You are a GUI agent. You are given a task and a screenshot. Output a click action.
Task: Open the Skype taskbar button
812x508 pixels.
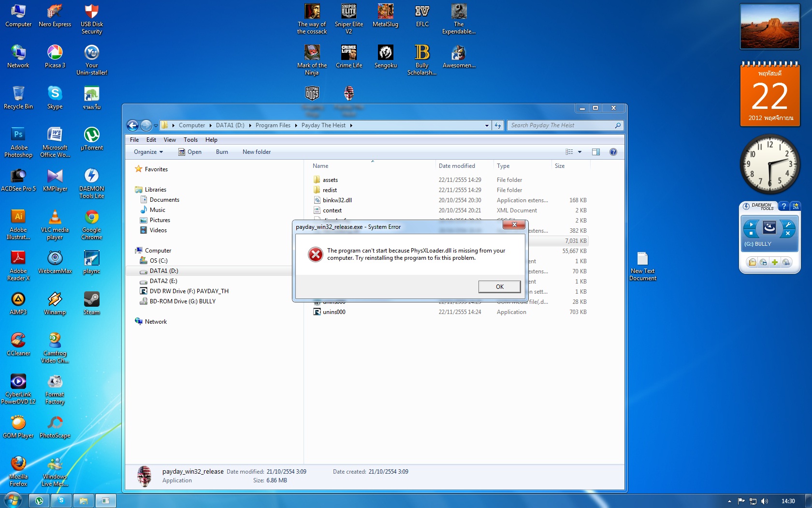click(61, 501)
